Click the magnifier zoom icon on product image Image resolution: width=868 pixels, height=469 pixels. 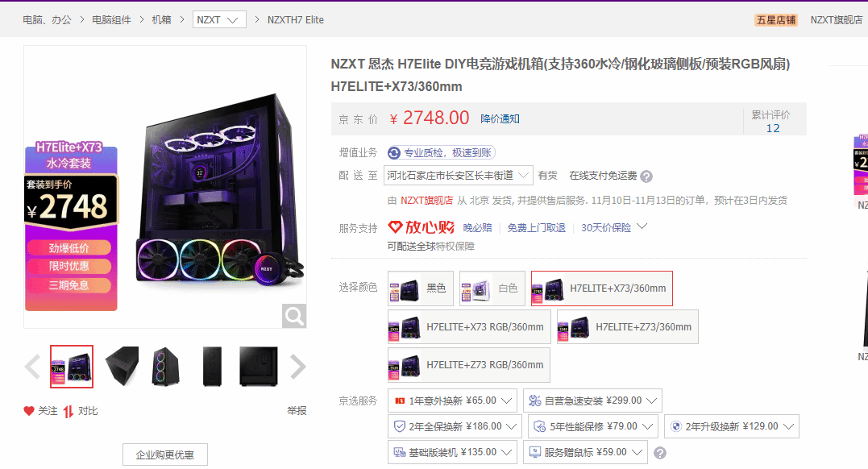[x=294, y=316]
